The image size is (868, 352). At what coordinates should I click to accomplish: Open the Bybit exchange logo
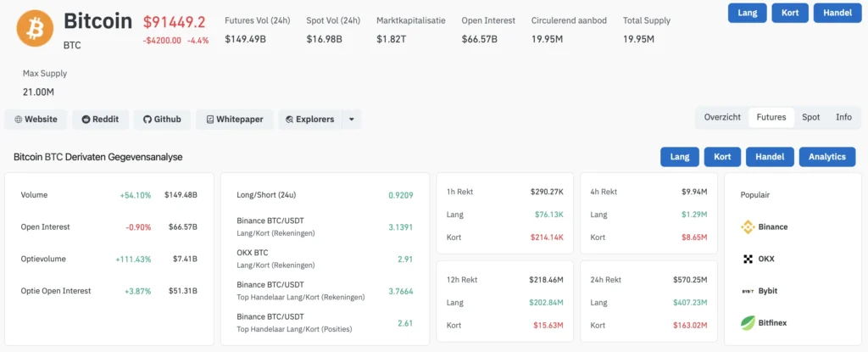pyautogui.click(x=748, y=291)
